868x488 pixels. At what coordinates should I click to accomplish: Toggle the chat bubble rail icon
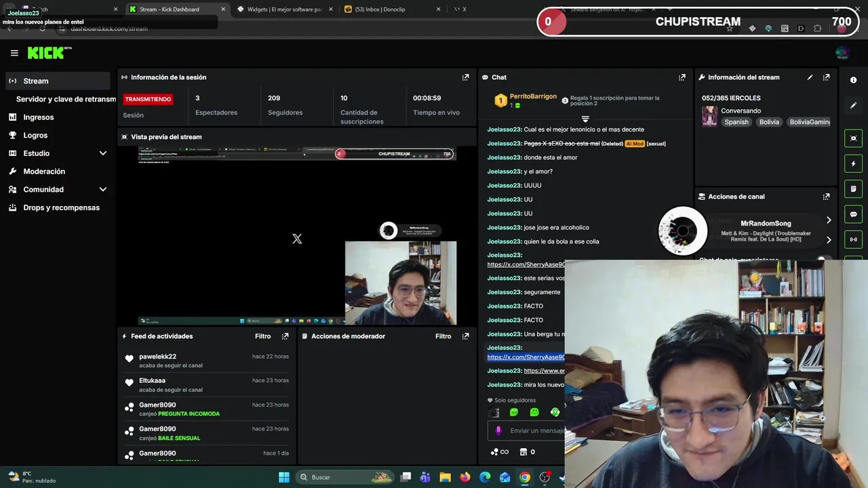coord(853,213)
